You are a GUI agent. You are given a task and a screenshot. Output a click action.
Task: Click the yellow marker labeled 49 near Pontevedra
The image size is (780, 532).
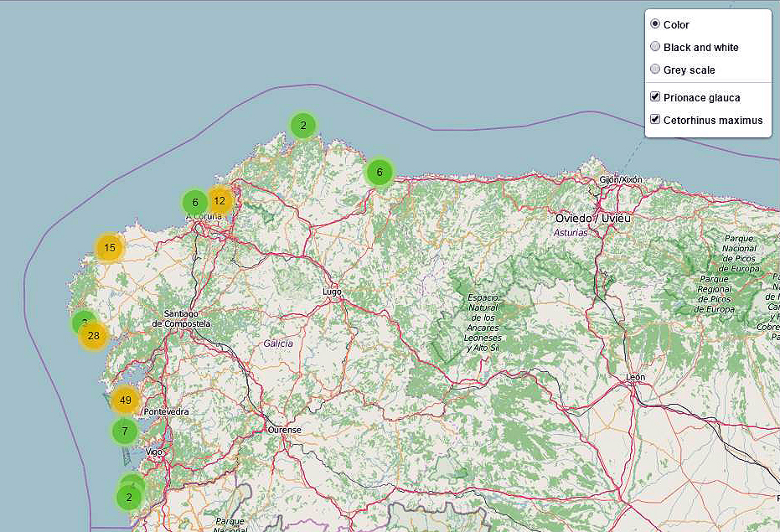[x=124, y=400]
